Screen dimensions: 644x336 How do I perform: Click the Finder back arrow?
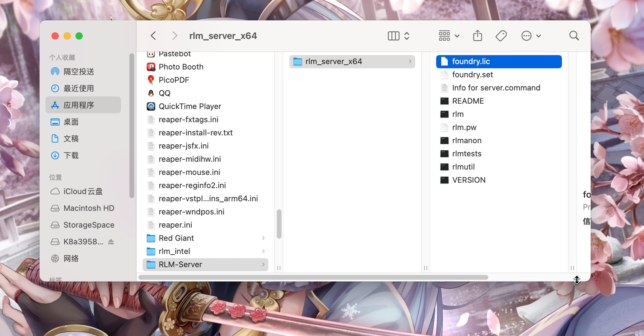pyautogui.click(x=153, y=36)
